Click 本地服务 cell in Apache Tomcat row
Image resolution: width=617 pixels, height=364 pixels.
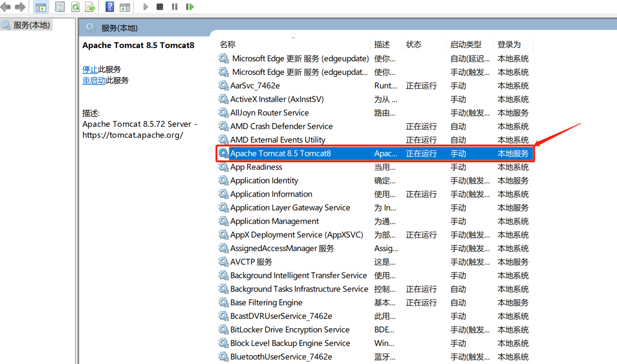pyautogui.click(x=513, y=153)
